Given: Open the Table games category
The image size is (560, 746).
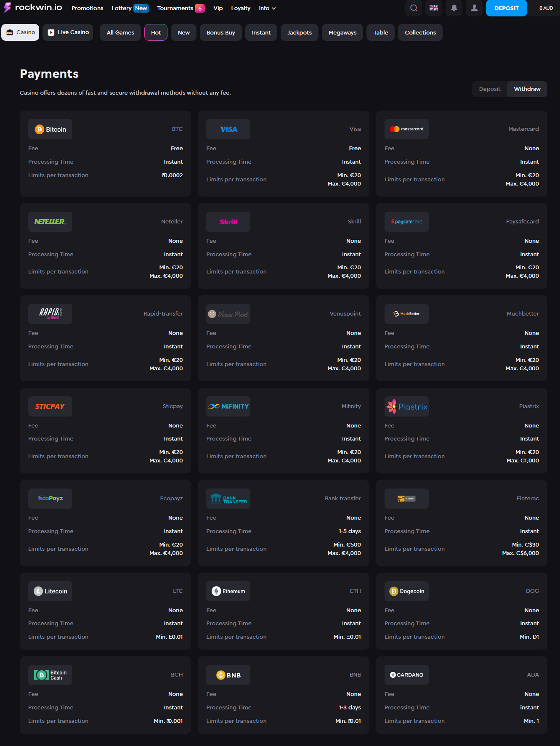Looking at the screenshot, I should [x=381, y=32].
